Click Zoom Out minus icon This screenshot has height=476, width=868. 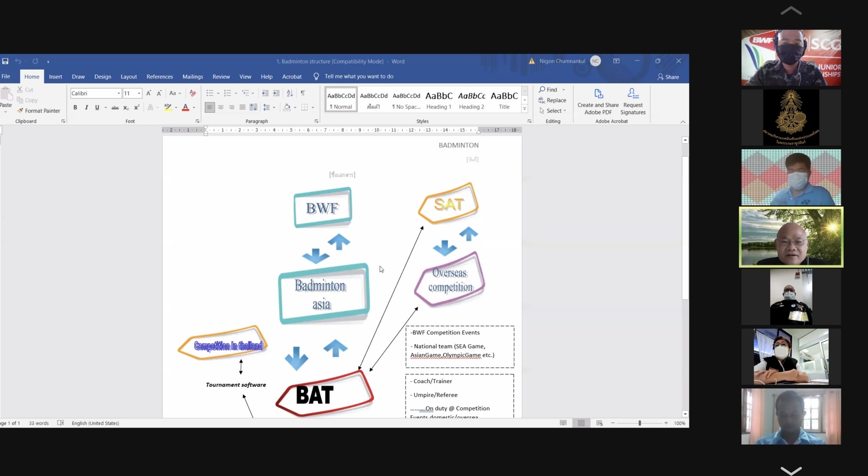click(x=613, y=423)
